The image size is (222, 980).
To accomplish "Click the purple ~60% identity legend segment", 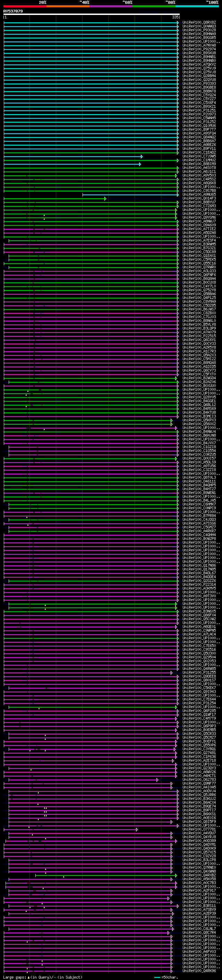I will point(111,6).
